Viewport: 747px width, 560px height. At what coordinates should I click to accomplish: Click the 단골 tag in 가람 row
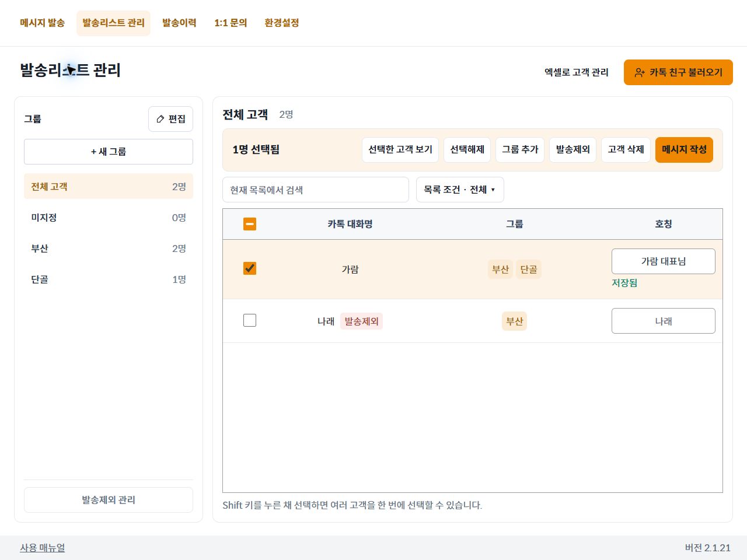[x=529, y=269]
